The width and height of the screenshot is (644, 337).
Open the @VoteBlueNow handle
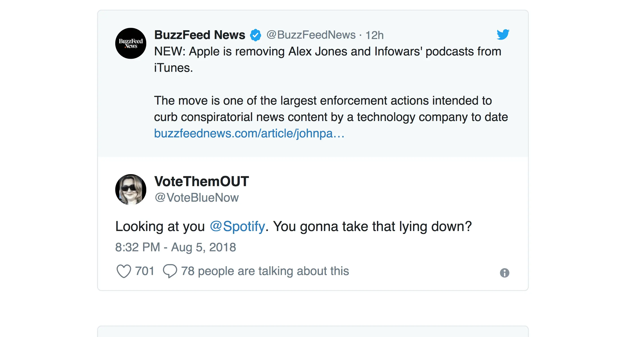click(x=197, y=198)
